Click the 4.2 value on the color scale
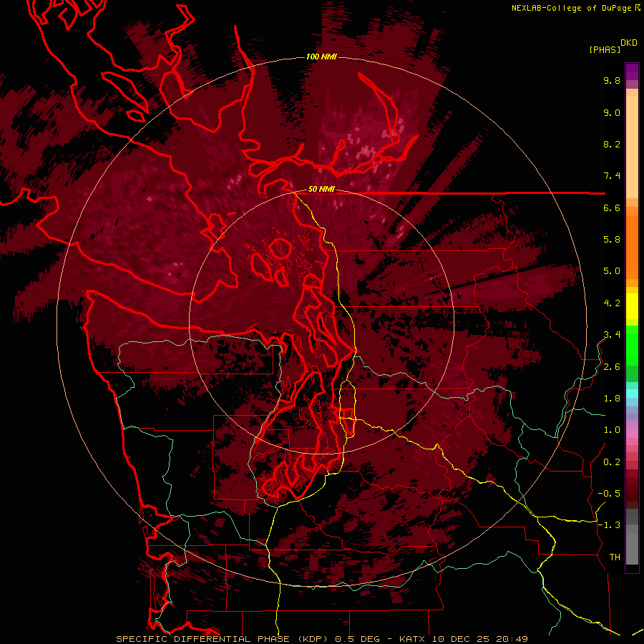This screenshot has height=644, width=644. click(612, 303)
